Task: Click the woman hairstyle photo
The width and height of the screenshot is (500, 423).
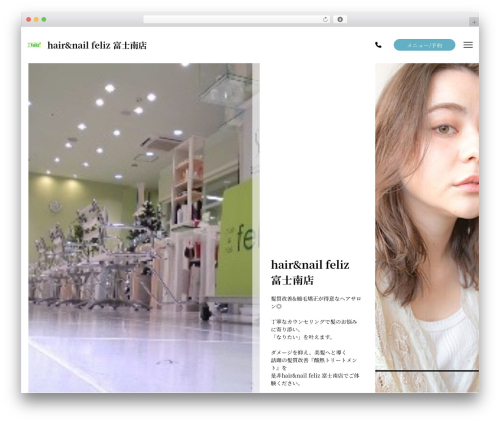Action: 427,228
